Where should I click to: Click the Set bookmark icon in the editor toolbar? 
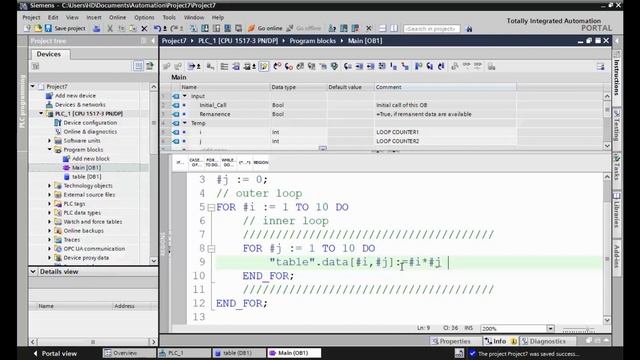[418, 66]
